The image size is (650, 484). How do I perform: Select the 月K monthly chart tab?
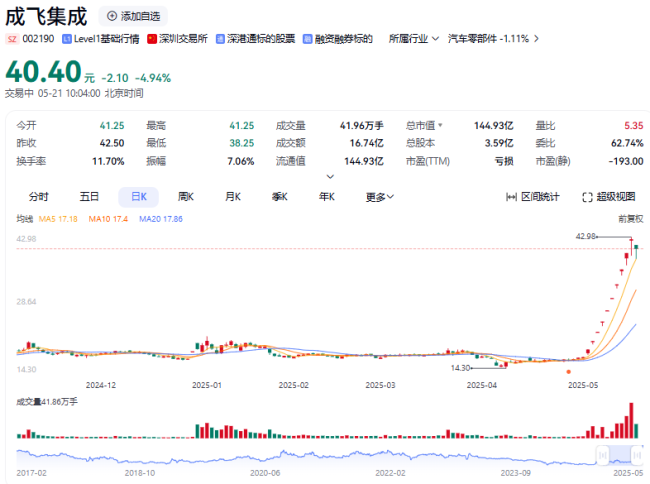[232, 197]
